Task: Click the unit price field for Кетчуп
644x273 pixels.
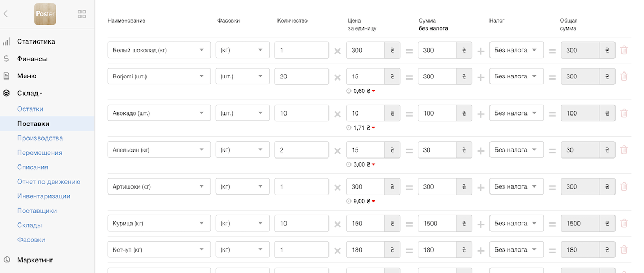Action: click(x=365, y=249)
